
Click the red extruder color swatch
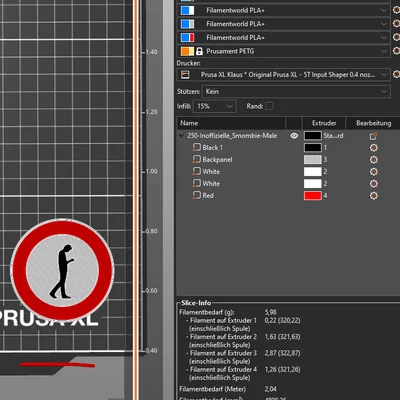[x=313, y=196]
